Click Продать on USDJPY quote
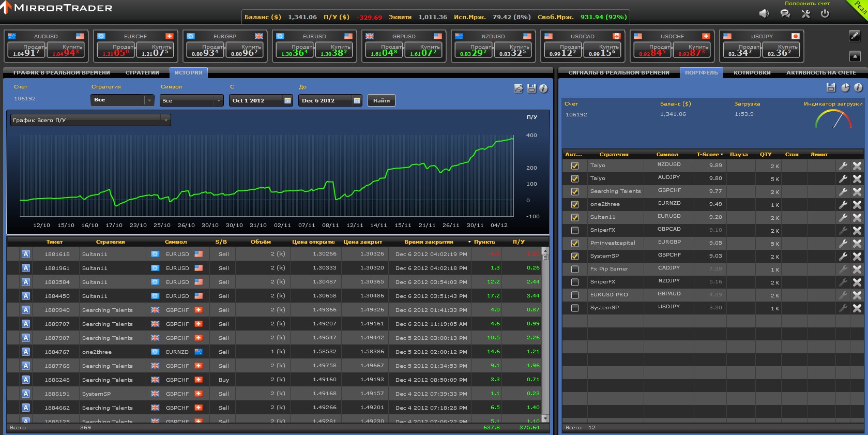The image size is (868, 435). point(742,50)
